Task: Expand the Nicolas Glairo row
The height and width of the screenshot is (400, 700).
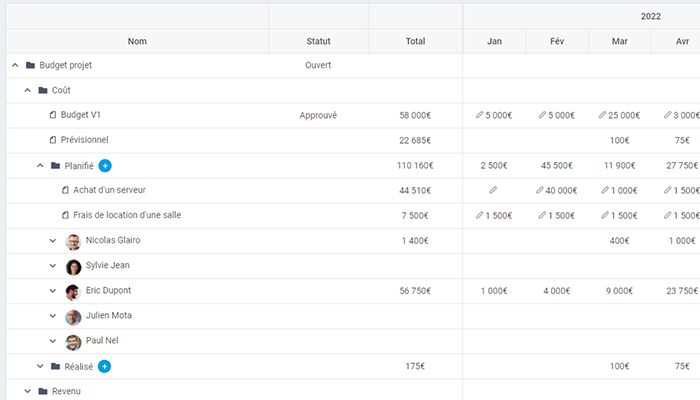Action: pos(53,241)
